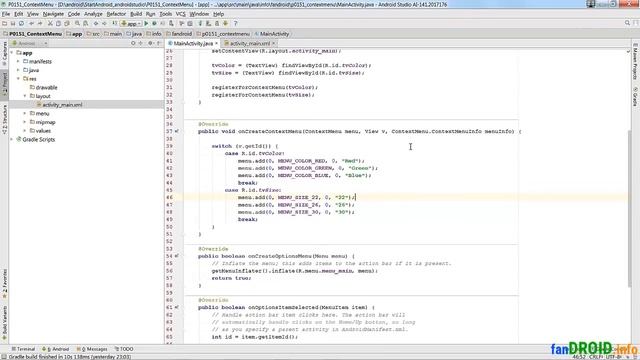Click the Hide Project panel icon
This screenshot has height=360, width=640.
click(x=159, y=43)
